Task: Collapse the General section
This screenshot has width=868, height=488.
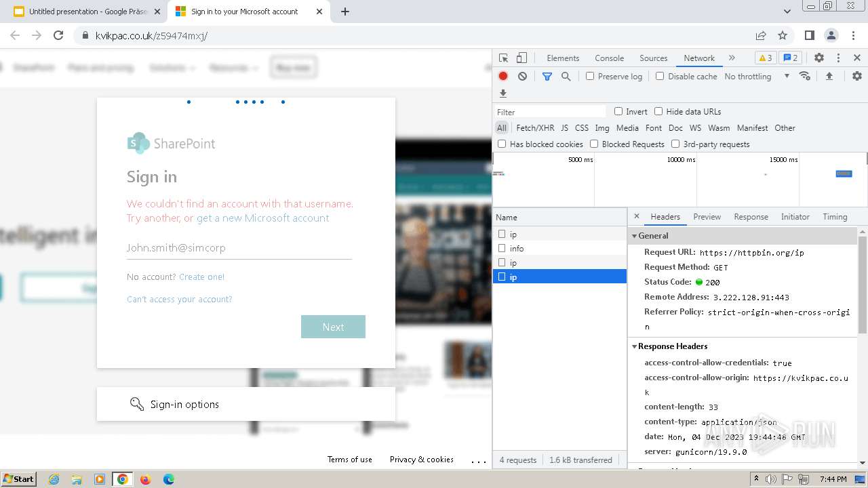Action: 635,236
